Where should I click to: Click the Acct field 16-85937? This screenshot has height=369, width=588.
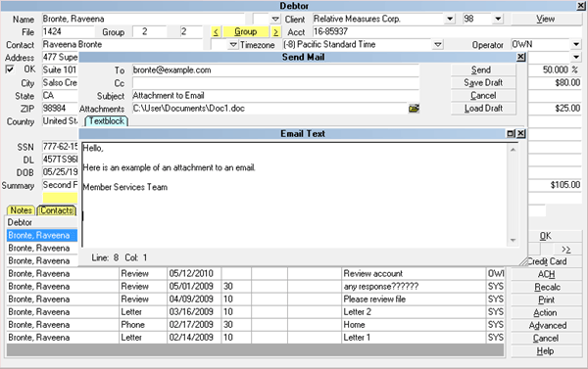click(x=446, y=32)
